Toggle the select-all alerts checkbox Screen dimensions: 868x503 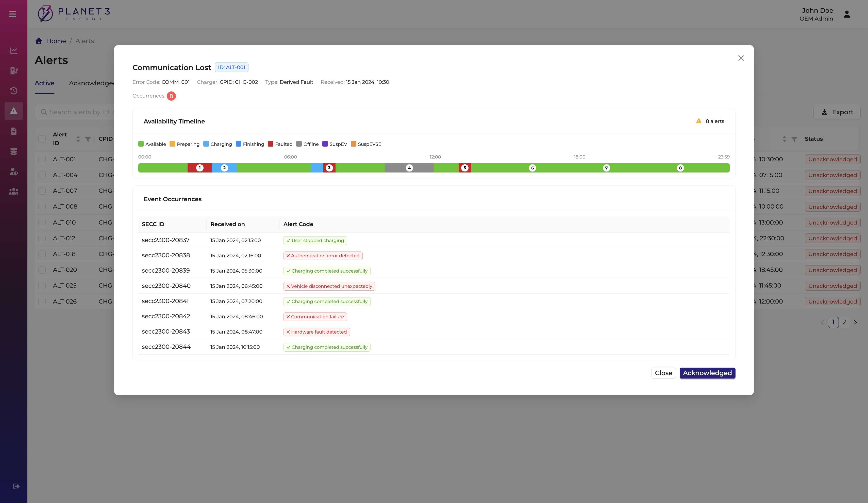[42, 139]
